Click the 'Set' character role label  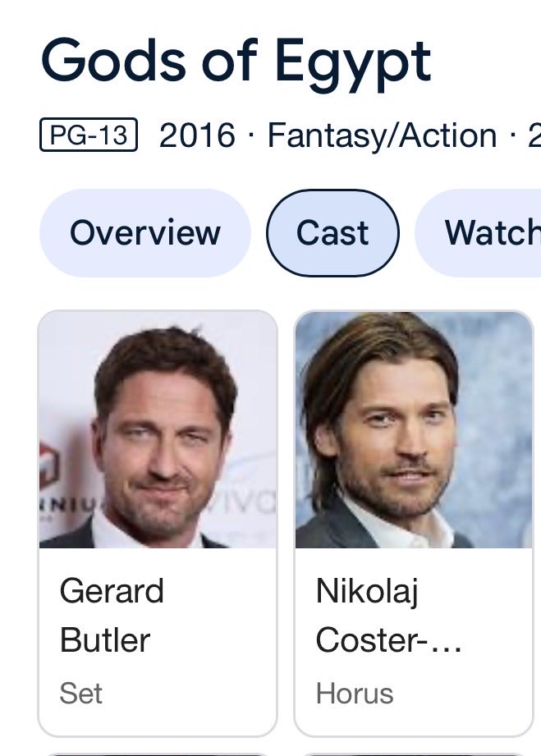(81, 694)
